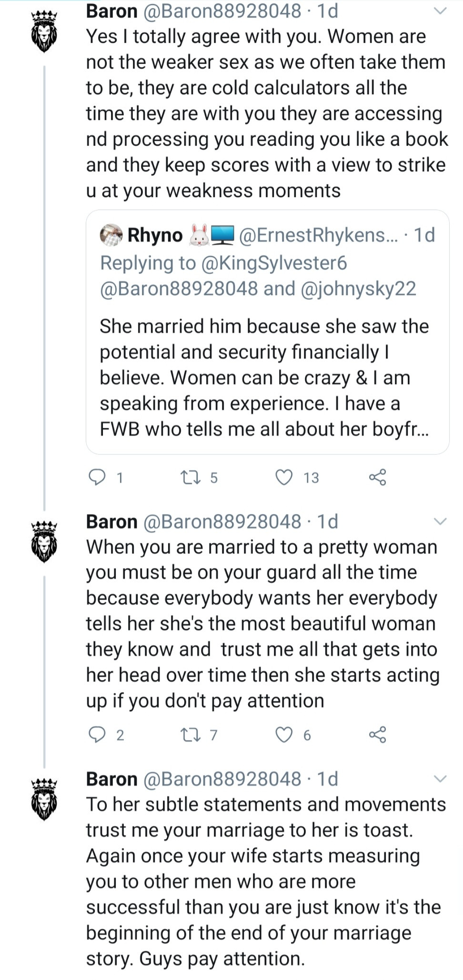Open the dropdown on the subtle statements tweet
463x980 pixels.
tap(441, 779)
